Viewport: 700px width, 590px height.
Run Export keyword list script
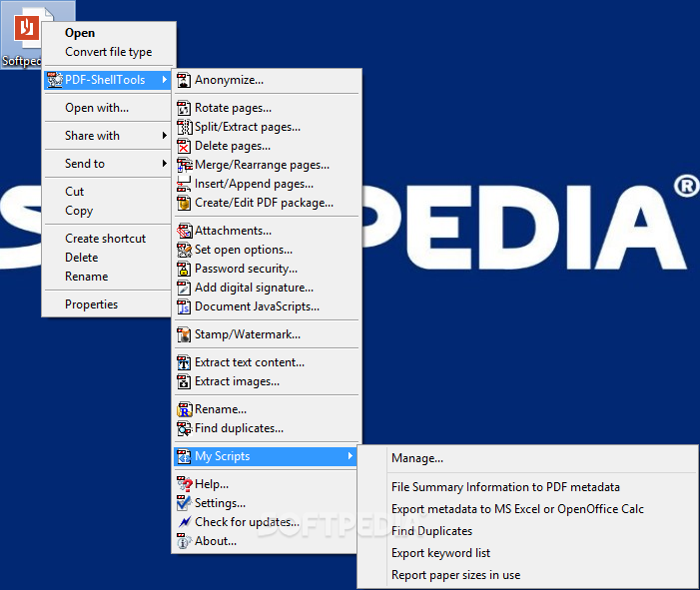[x=440, y=553]
